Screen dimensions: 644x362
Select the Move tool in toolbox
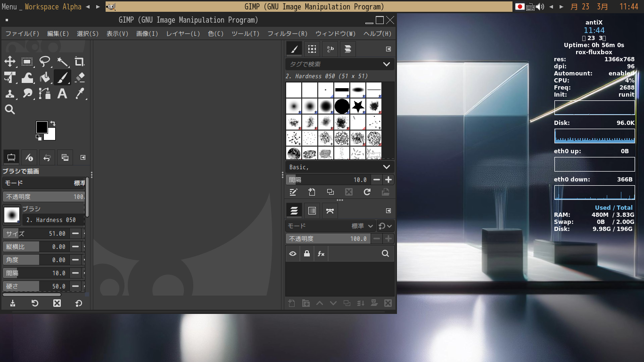(x=10, y=62)
